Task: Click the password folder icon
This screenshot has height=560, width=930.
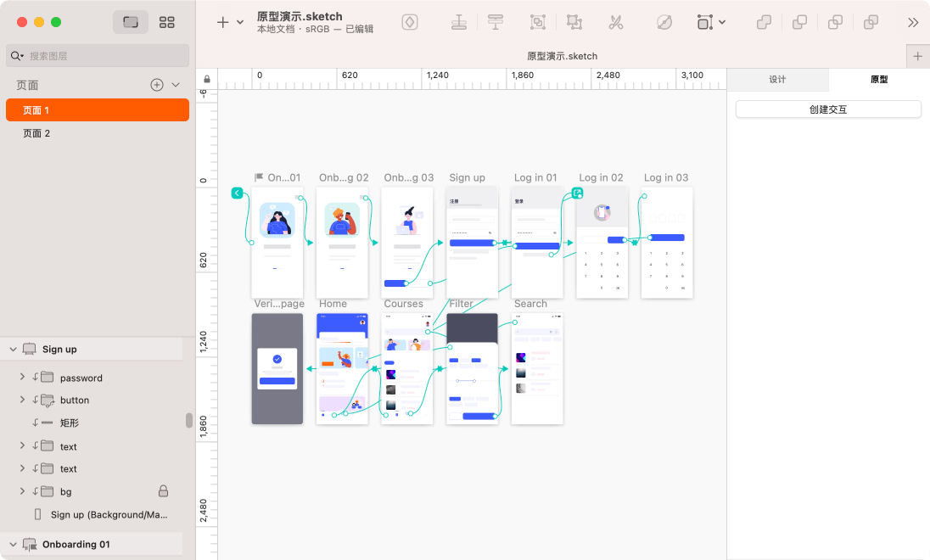Action: pos(47,378)
